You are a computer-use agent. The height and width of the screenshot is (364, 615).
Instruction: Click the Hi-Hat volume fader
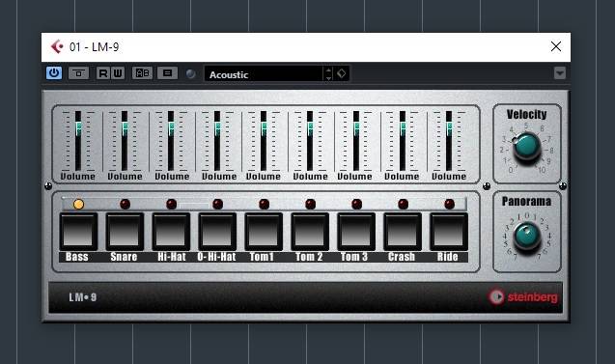coord(171,127)
